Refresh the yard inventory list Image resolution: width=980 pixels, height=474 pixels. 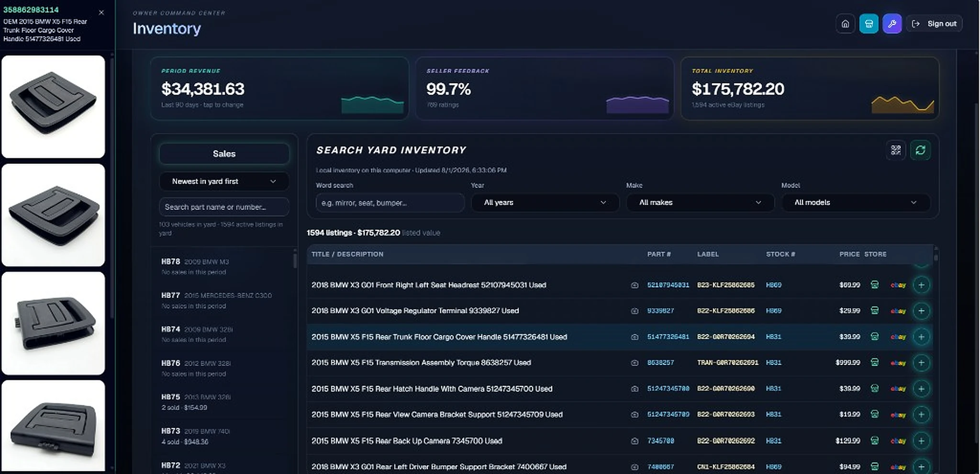[x=920, y=150]
